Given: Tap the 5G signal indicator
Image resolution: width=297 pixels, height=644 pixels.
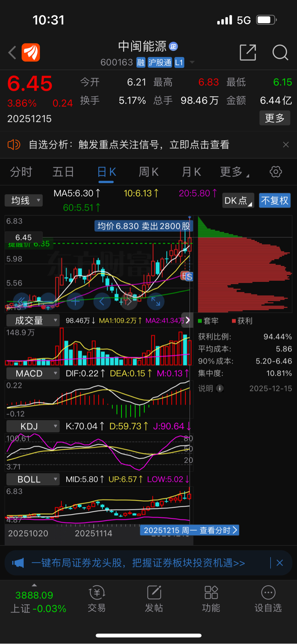Looking at the screenshot, I should tap(244, 20).
